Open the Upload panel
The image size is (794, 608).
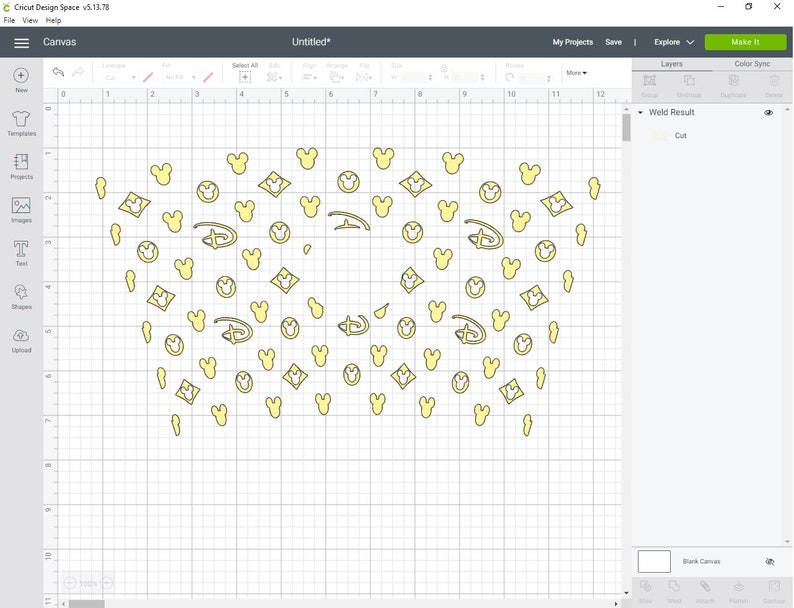coord(21,340)
